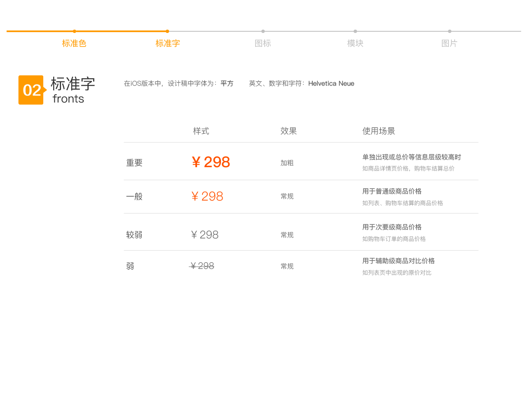Click the 效果 column header
The width and height of the screenshot is (528, 420).
coord(289,131)
